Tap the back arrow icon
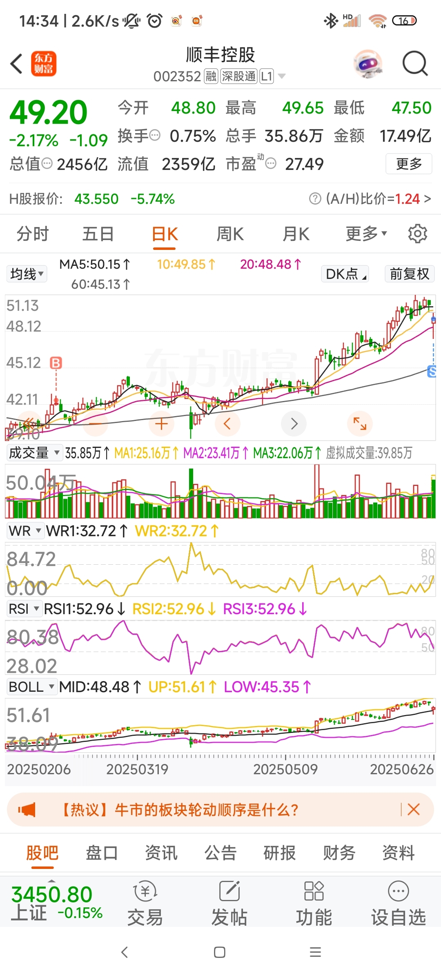Image resolution: width=441 pixels, height=980 pixels. coord(16,64)
